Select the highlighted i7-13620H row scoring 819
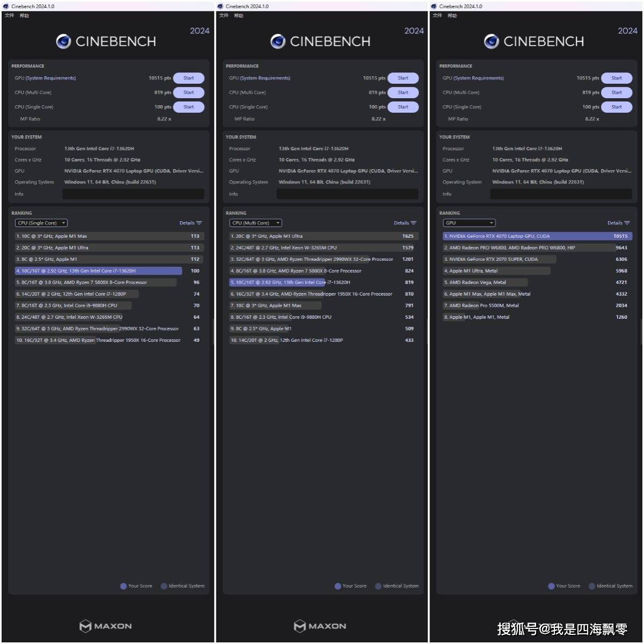This screenshot has width=644, height=644. click(324, 282)
